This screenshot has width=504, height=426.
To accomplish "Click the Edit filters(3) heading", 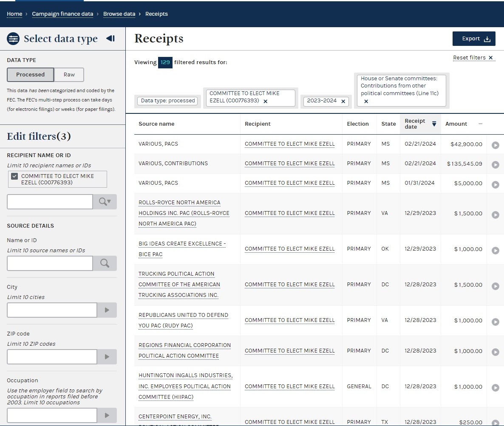I will point(39,136).
